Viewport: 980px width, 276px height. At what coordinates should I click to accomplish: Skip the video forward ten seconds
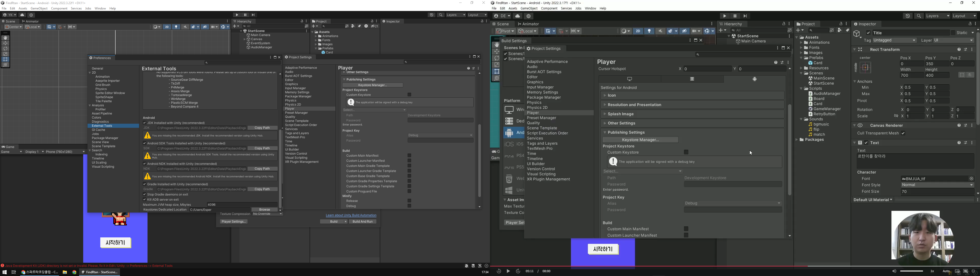point(518,271)
